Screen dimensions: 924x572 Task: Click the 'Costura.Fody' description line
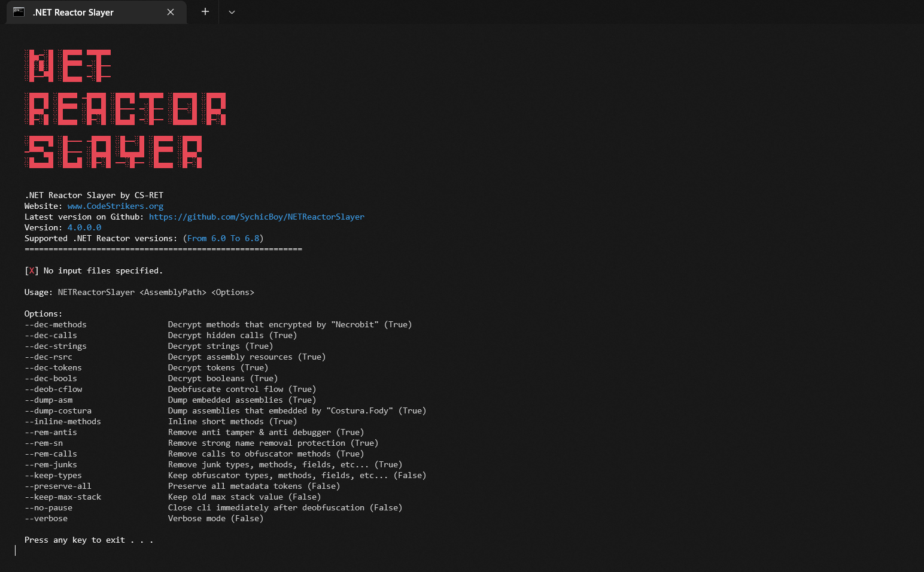[297, 410]
